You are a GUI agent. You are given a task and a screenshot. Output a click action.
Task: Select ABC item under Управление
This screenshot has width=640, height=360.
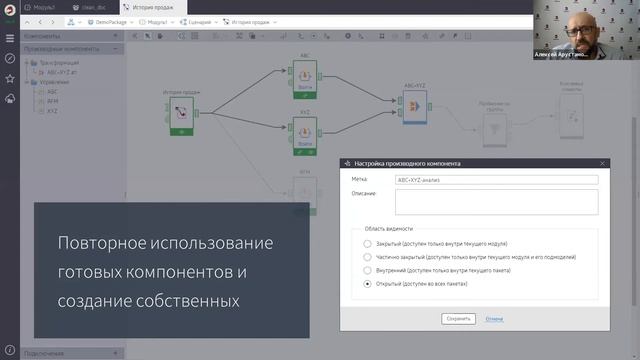pyautogui.click(x=48, y=92)
